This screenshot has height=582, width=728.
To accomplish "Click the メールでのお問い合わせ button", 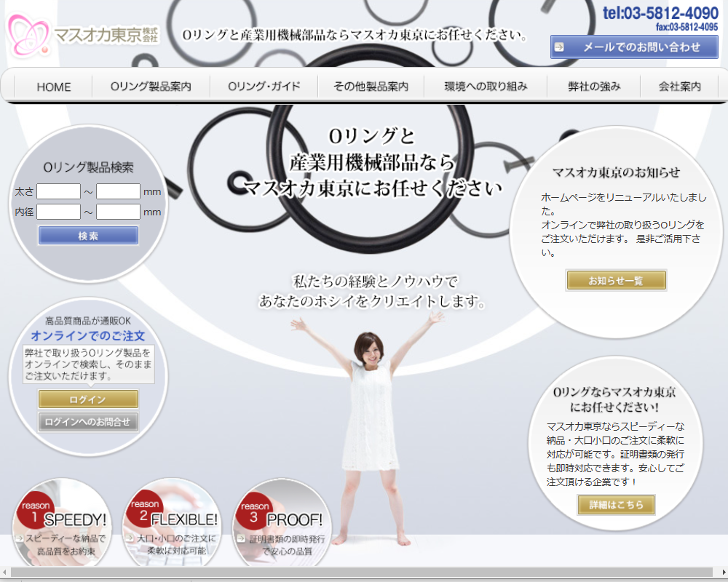I will tap(634, 47).
